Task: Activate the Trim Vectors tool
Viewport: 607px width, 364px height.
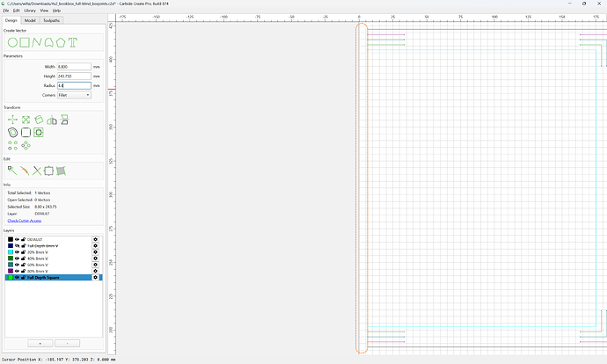Action: tap(37, 171)
